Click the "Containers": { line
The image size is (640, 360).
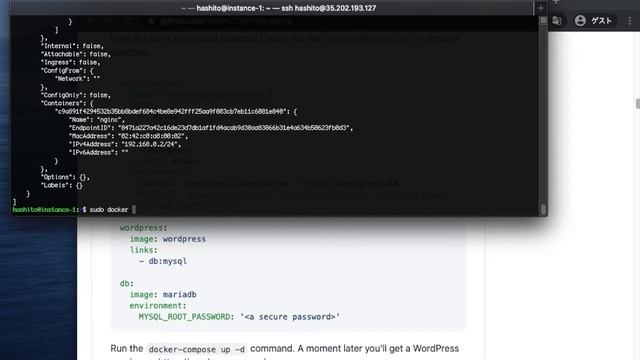(67, 103)
